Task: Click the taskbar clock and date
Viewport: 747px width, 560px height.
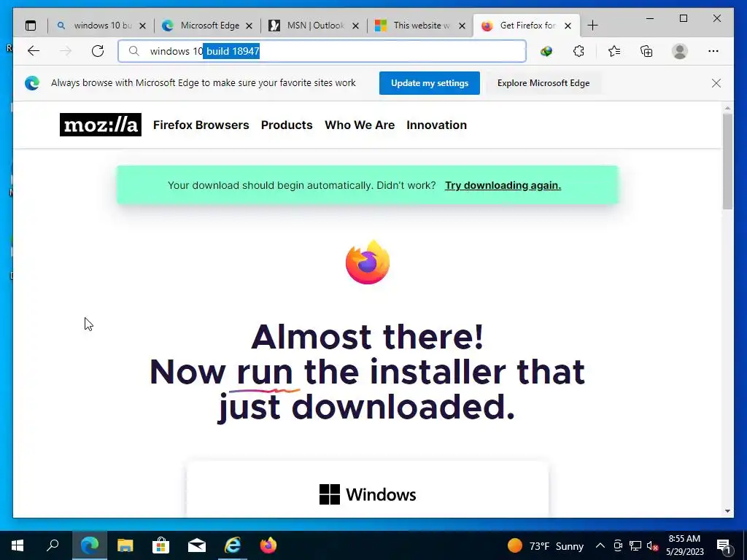Action: [684, 545]
